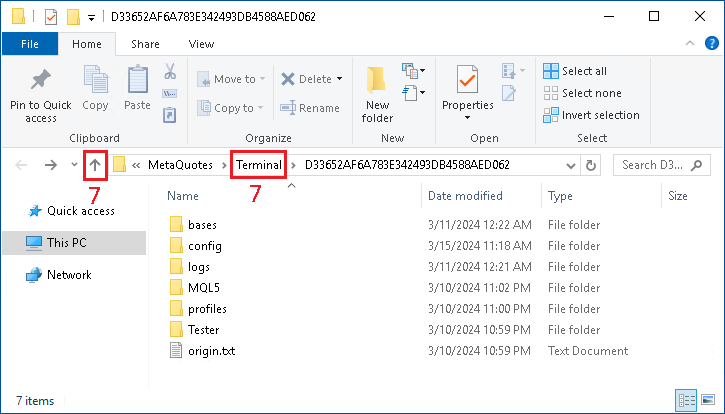Select the profiles folder
The width and height of the screenshot is (725, 414).
[x=198, y=309]
